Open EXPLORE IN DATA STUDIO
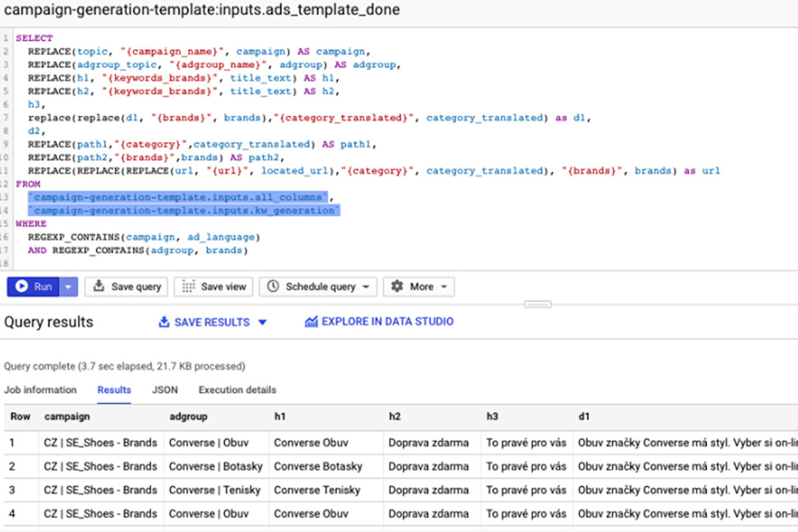 coord(387,322)
